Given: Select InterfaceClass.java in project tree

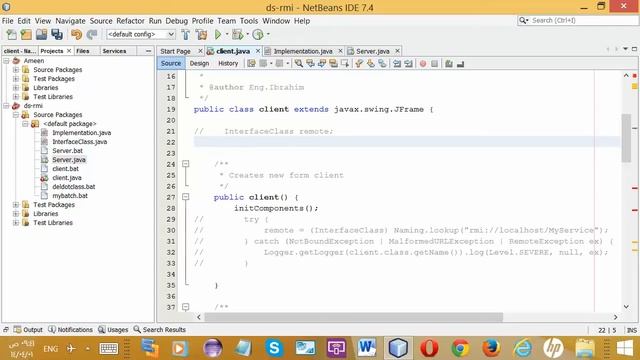Looking at the screenshot, I should 80,142.
